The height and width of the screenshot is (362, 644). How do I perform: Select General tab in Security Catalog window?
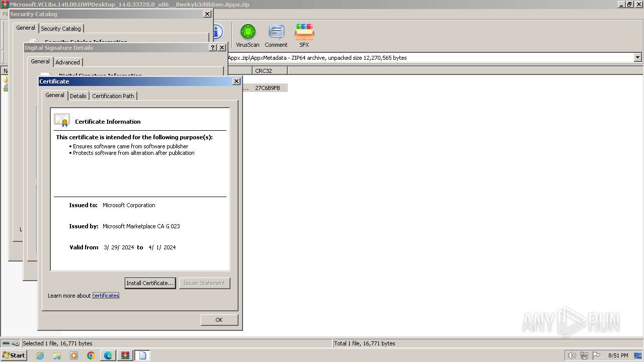coord(26,28)
